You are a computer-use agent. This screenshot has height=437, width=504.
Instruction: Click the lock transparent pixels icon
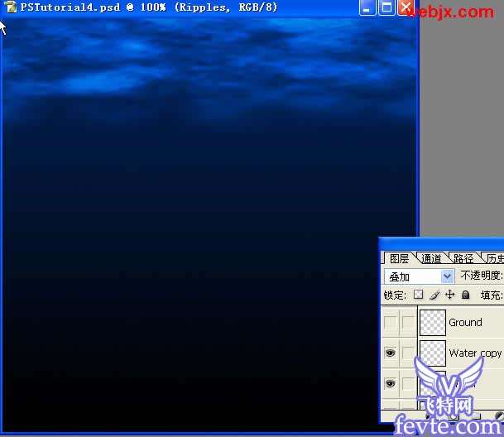point(418,294)
